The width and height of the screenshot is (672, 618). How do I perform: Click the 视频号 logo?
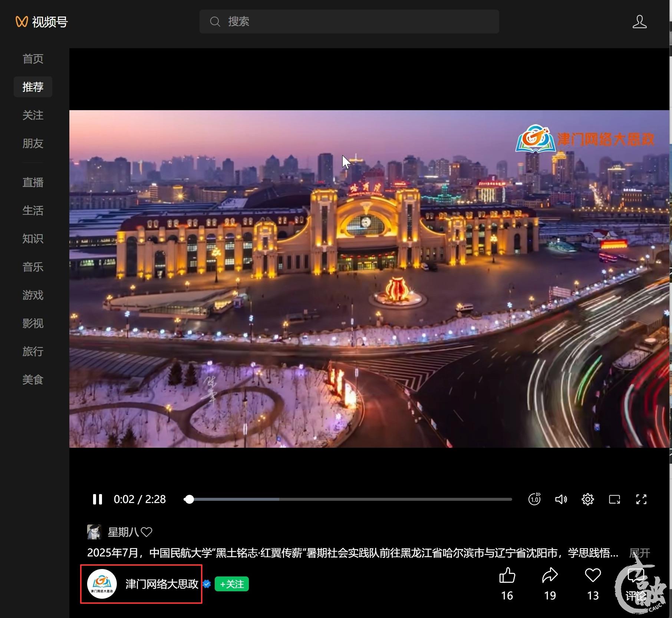click(x=42, y=22)
